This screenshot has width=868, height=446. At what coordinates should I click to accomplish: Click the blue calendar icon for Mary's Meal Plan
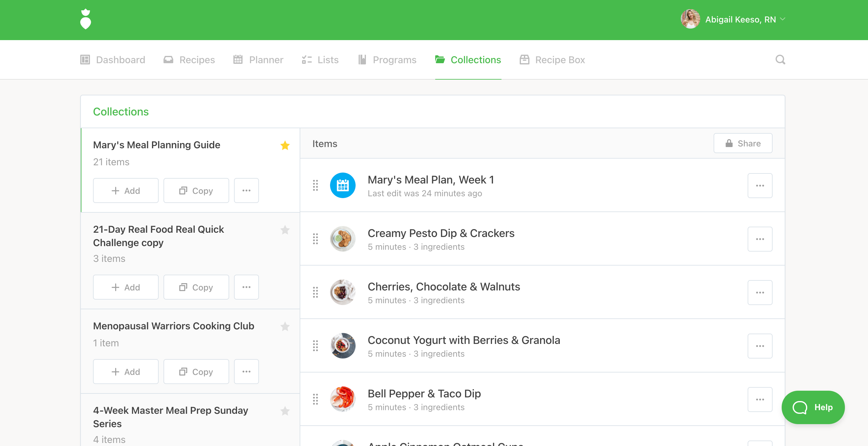(342, 185)
